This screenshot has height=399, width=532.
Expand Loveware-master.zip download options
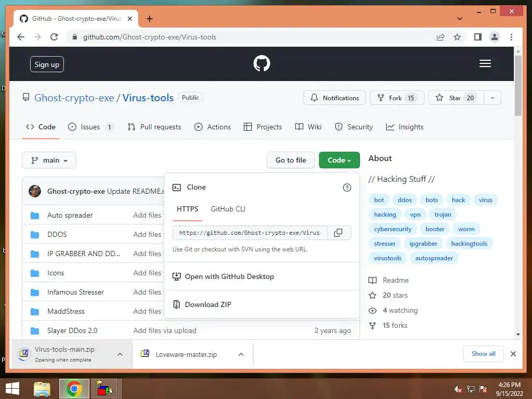pos(241,354)
